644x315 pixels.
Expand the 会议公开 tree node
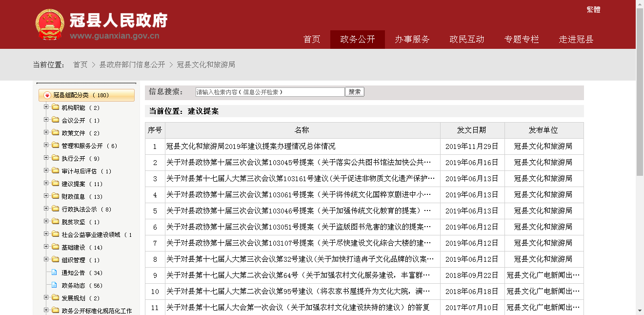pos(46,120)
